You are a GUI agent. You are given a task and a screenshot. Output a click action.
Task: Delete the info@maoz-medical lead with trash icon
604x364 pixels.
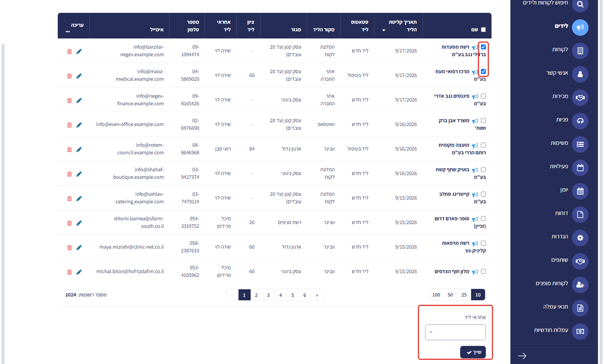pyautogui.click(x=69, y=76)
